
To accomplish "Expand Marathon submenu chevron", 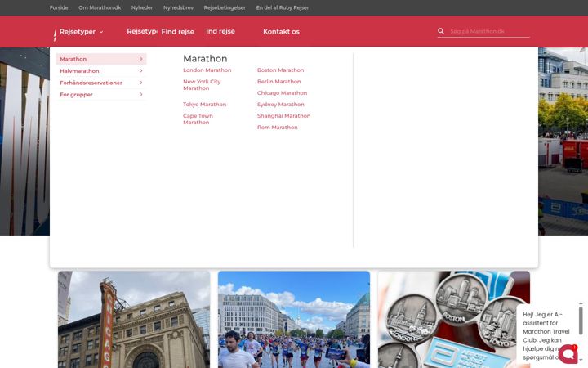I will click(x=141, y=59).
